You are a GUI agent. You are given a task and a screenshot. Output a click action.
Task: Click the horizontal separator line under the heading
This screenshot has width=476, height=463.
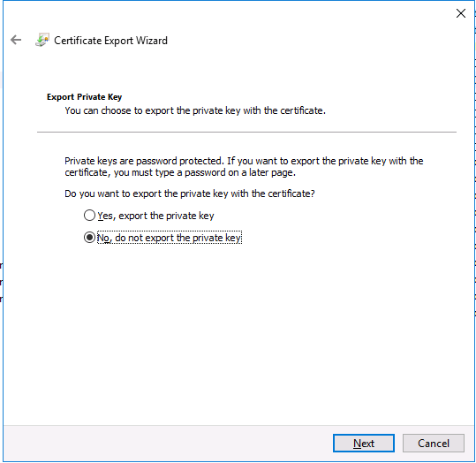click(x=246, y=133)
